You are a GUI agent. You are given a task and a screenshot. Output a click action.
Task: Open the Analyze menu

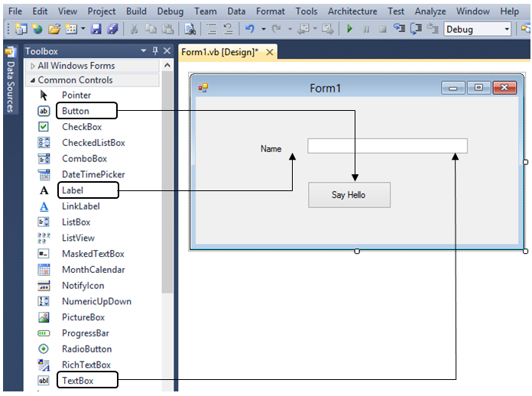click(x=430, y=11)
